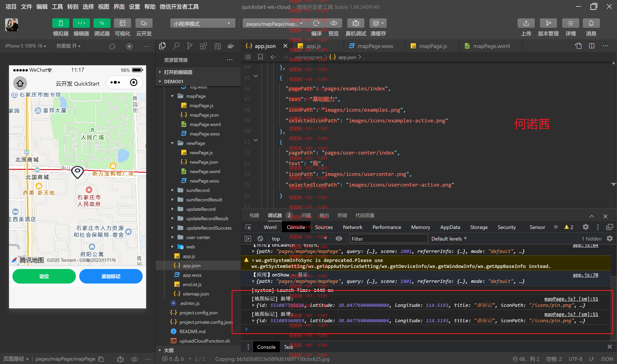Open the Default levels dropdown
Screen dimensions: 617x364
(449, 239)
